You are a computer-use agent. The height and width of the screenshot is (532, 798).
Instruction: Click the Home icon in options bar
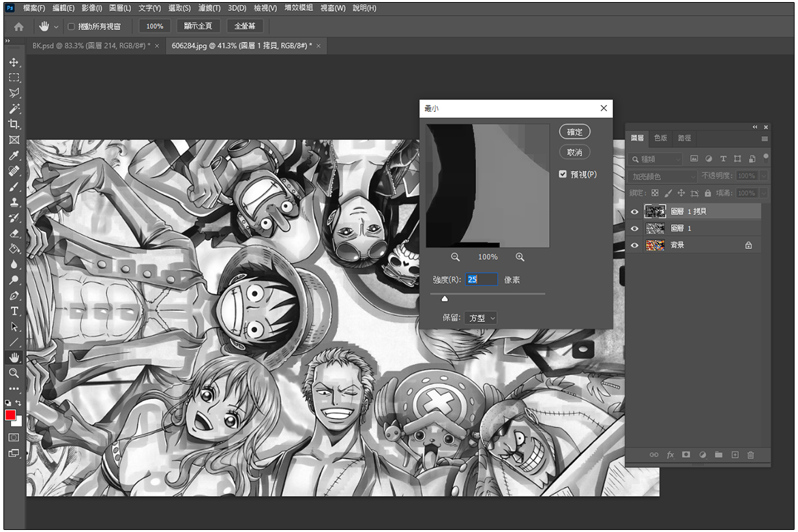(x=19, y=27)
